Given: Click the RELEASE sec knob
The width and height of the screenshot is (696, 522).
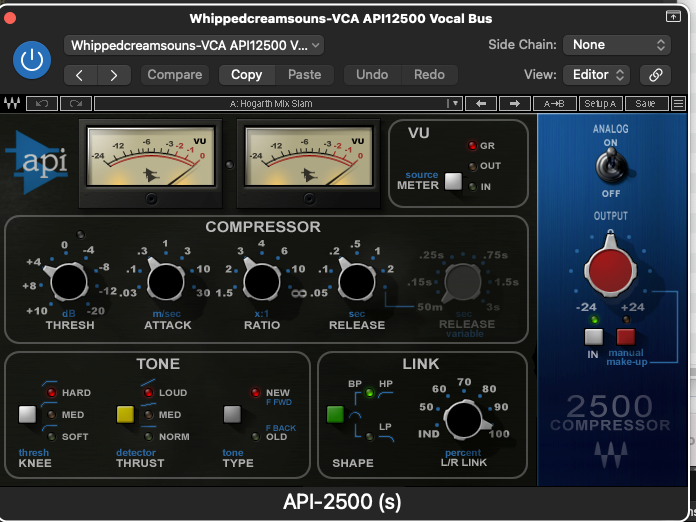Looking at the screenshot, I should (x=357, y=281).
